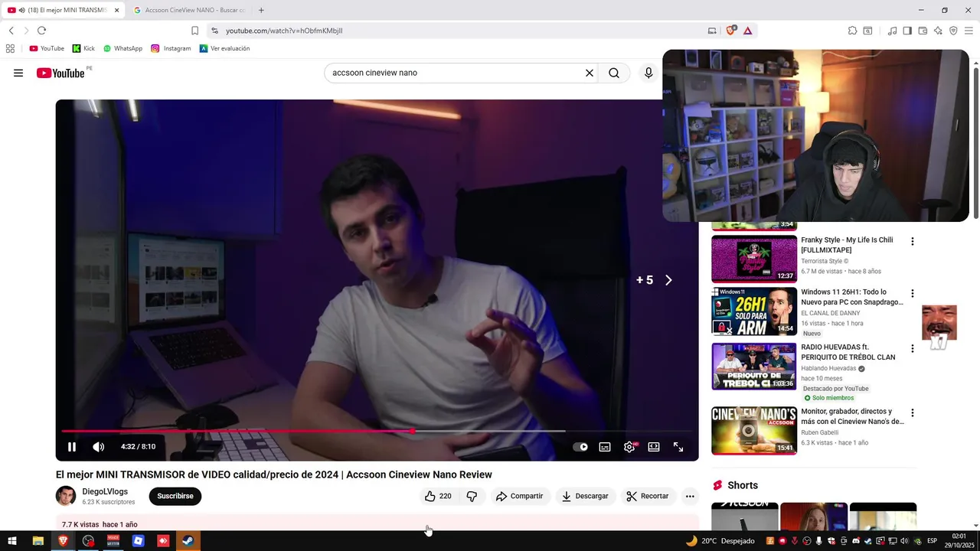Open Kick bookmark
The height and width of the screenshot is (551, 980).
[83, 48]
